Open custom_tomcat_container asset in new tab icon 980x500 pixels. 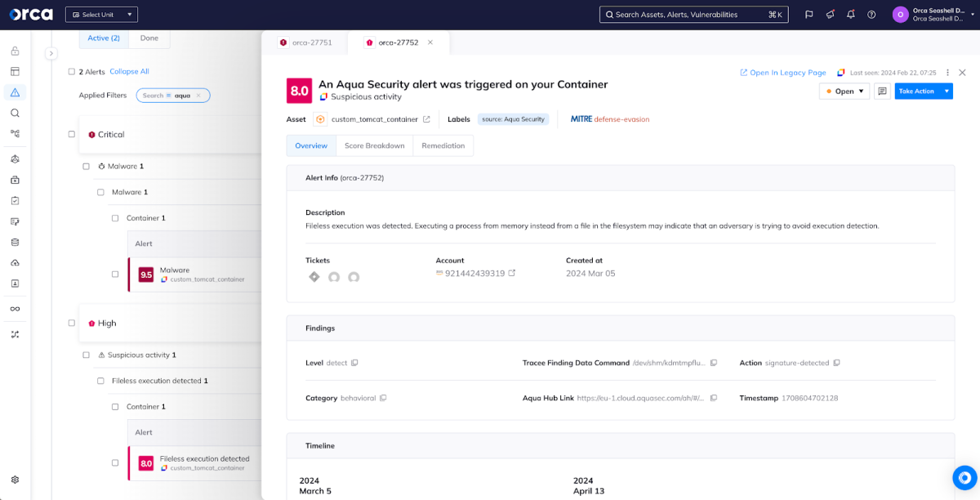(x=426, y=119)
